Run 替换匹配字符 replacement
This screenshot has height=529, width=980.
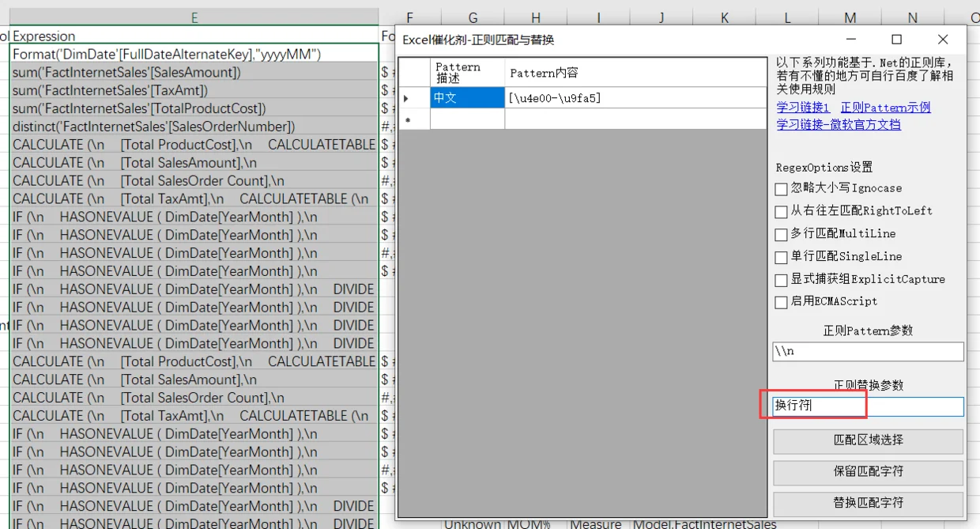(868, 503)
